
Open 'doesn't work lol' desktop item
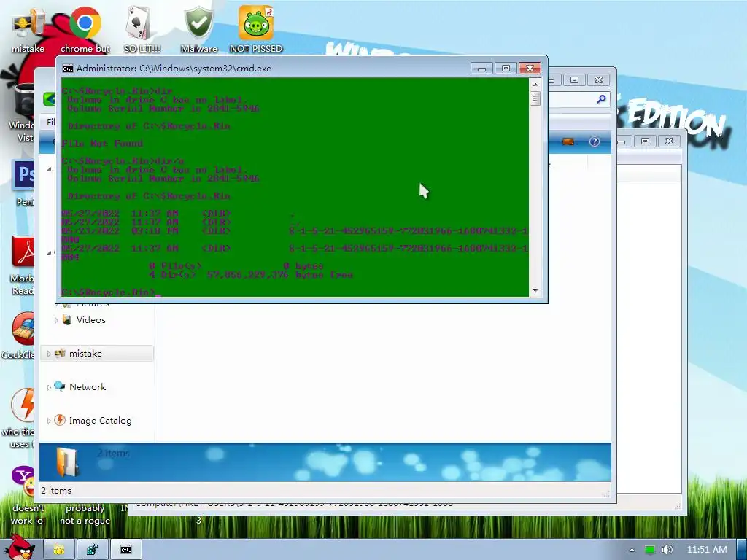click(28, 514)
